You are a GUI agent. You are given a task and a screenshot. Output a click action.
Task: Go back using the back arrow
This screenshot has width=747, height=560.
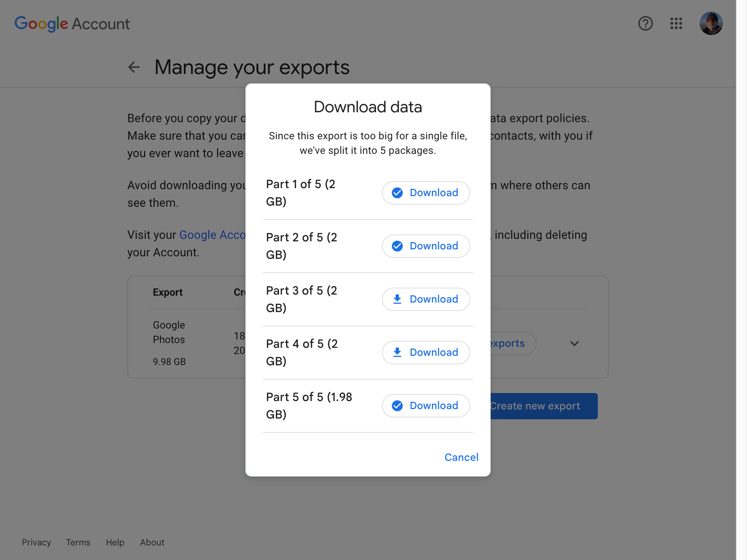[x=134, y=67]
